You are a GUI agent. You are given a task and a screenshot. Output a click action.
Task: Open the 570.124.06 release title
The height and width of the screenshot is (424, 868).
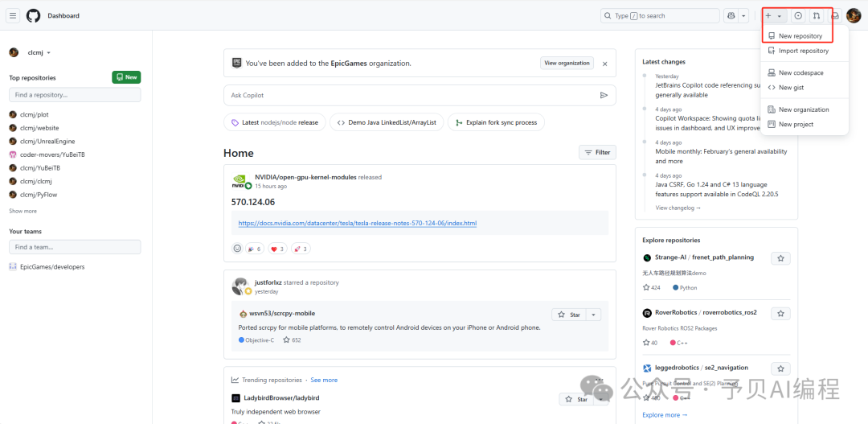253,202
